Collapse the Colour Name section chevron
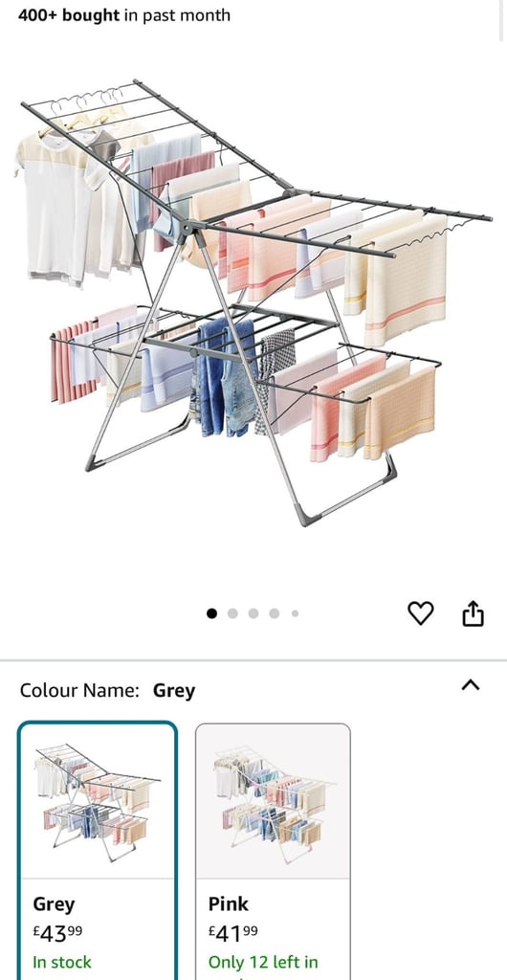507x980 pixels. 470,685
